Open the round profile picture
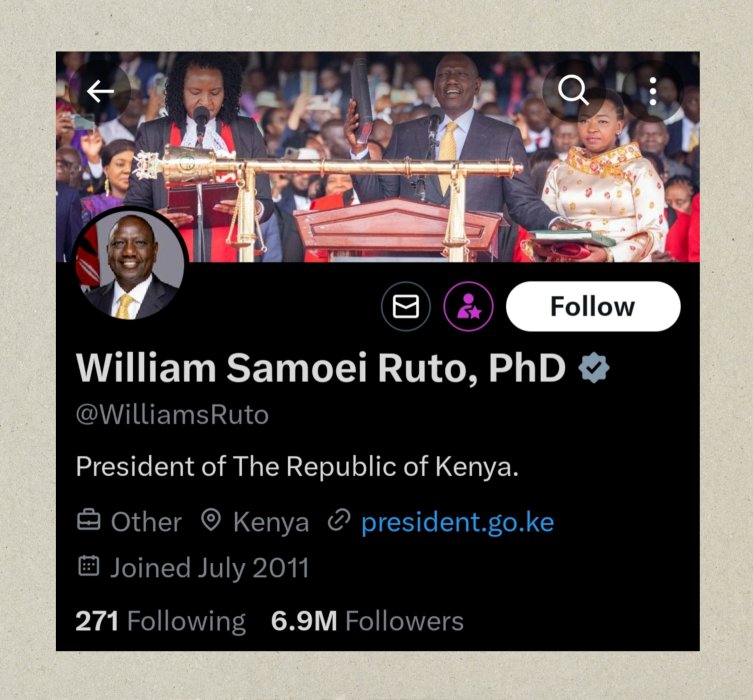Screen dimensions: 753x700 tap(129, 265)
